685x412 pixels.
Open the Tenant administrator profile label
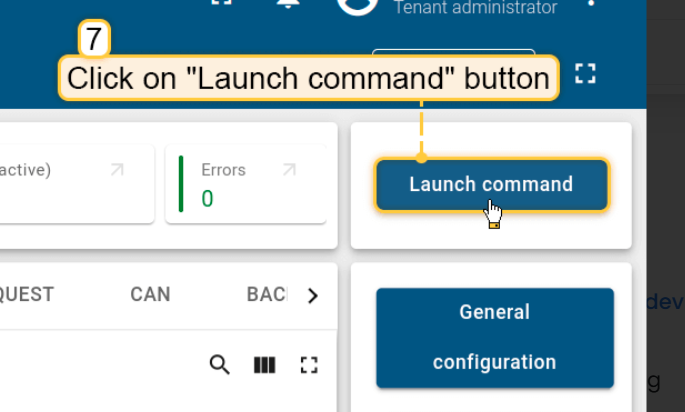point(476,7)
